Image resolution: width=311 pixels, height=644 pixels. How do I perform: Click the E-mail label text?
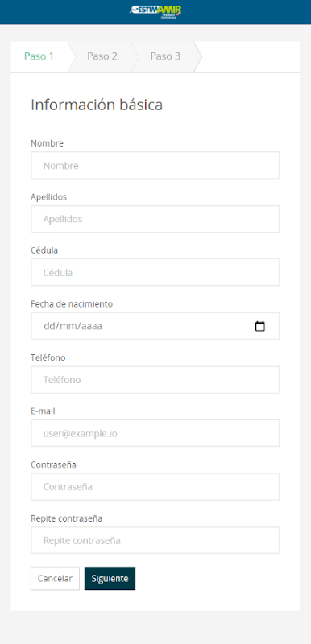43,411
